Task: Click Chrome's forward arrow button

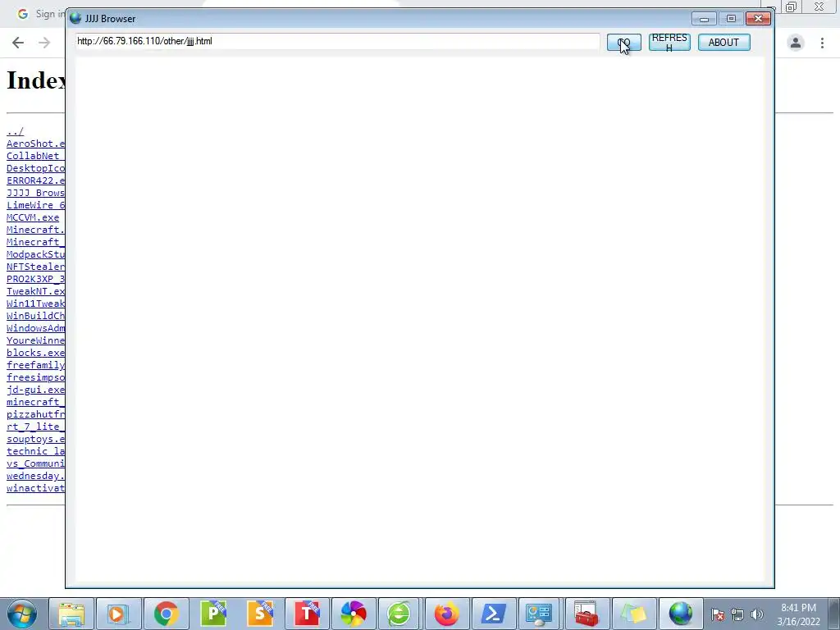Action: coord(44,43)
